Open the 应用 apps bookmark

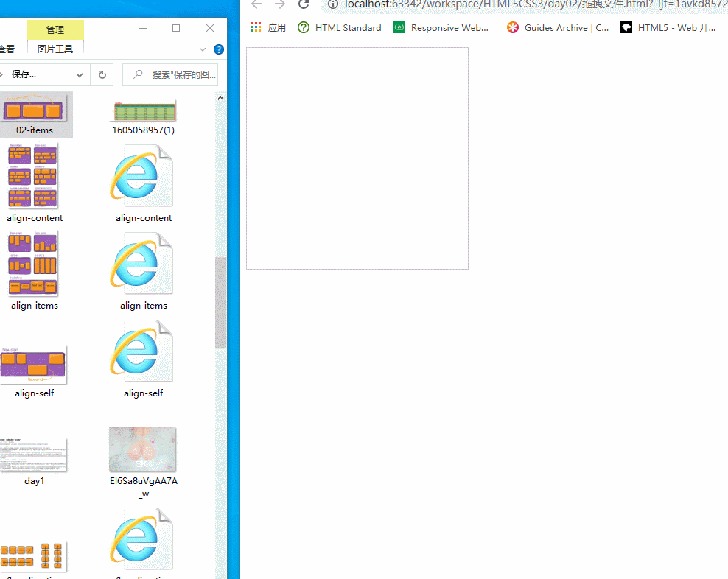268,28
